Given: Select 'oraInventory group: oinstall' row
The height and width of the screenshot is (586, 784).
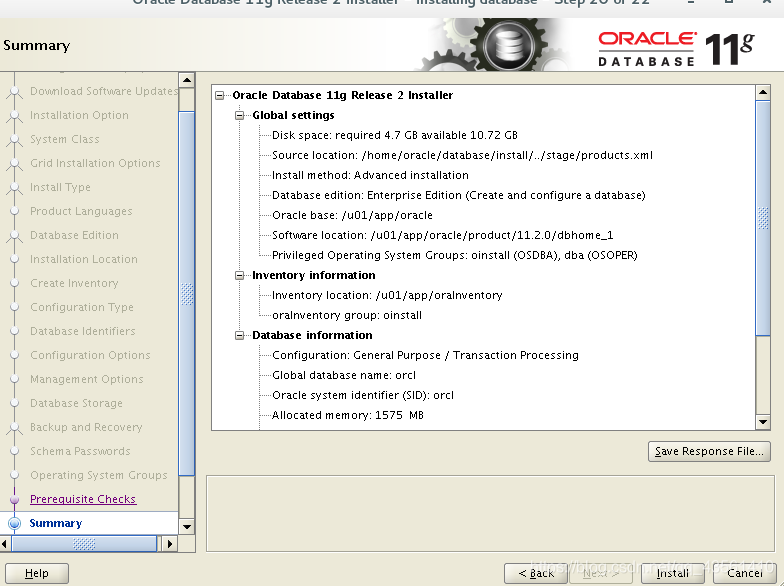Looking at the screenshot, I should coord(347,316).
